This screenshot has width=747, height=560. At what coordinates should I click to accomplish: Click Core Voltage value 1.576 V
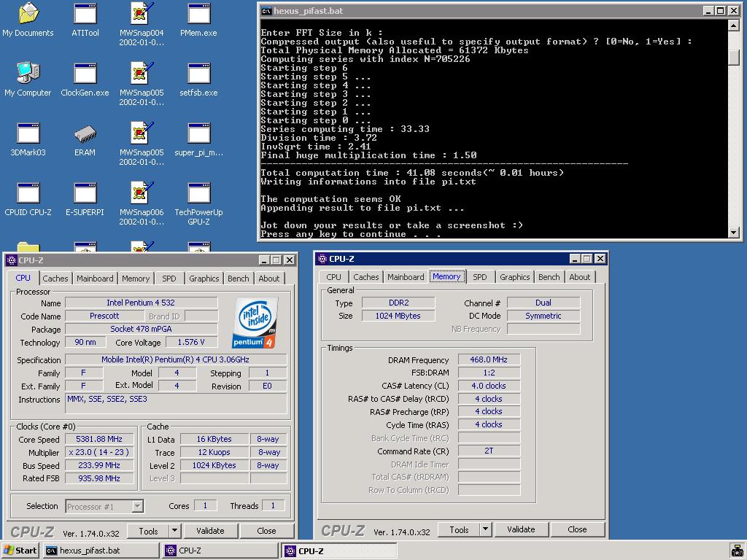191,342
